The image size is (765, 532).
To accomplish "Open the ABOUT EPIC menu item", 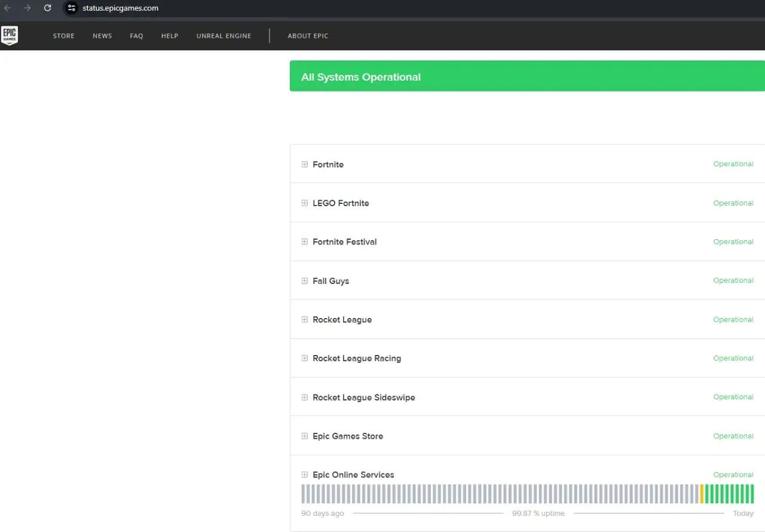I will point(308,36).
